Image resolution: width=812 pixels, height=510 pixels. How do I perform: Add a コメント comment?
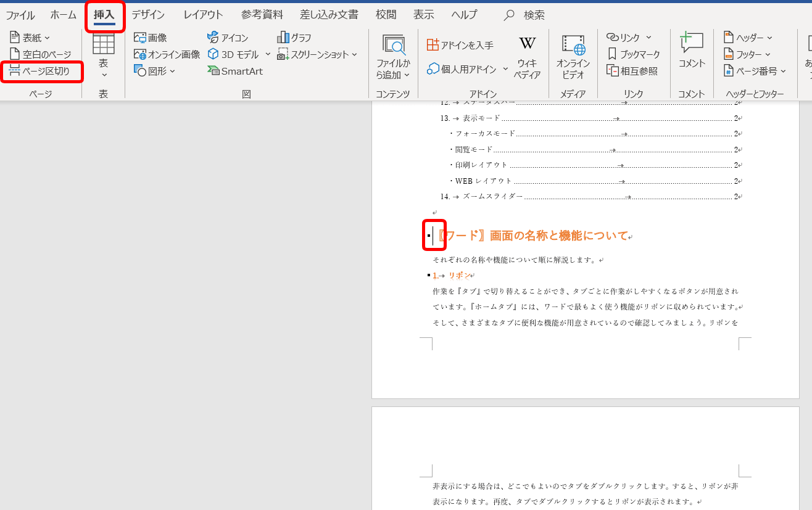(692, 51)
